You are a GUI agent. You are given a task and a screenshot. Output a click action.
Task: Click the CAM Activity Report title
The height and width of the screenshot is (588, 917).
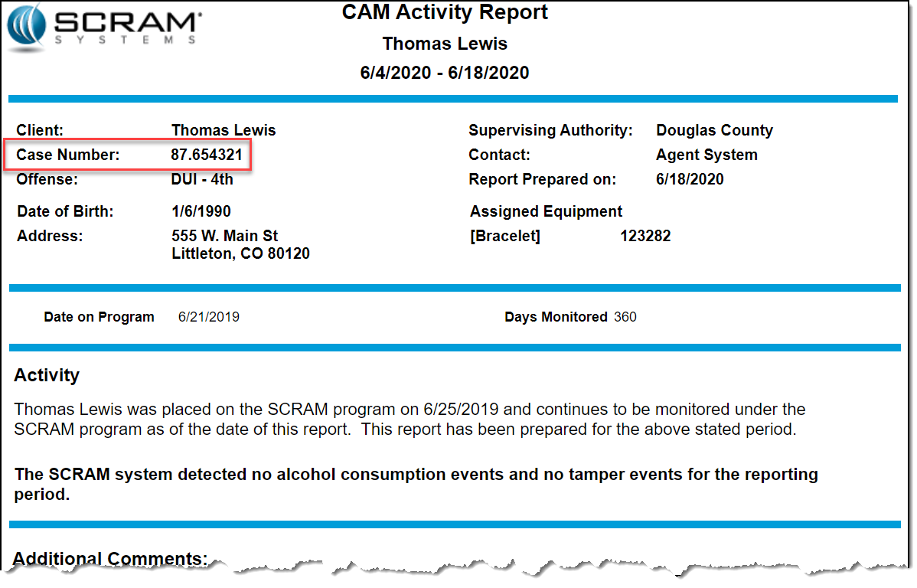445,13
